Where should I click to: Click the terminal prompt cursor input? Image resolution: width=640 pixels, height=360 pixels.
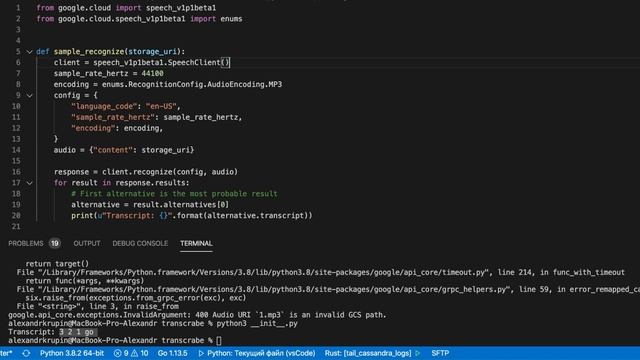[x=219, y=340]
